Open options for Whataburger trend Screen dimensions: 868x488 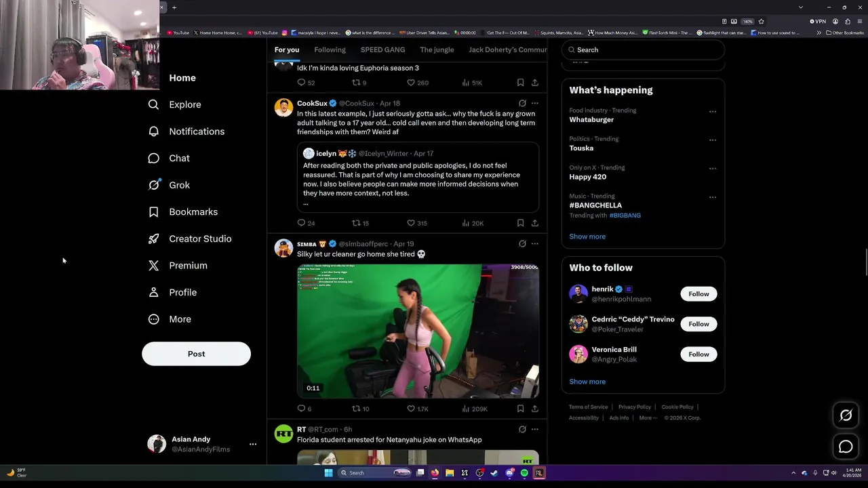tap(713, 112)
